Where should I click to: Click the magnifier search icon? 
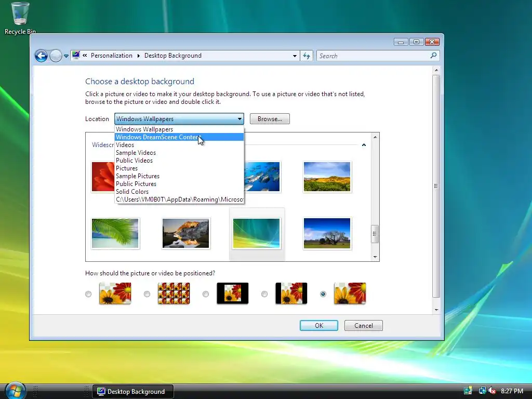click(433, 55)
